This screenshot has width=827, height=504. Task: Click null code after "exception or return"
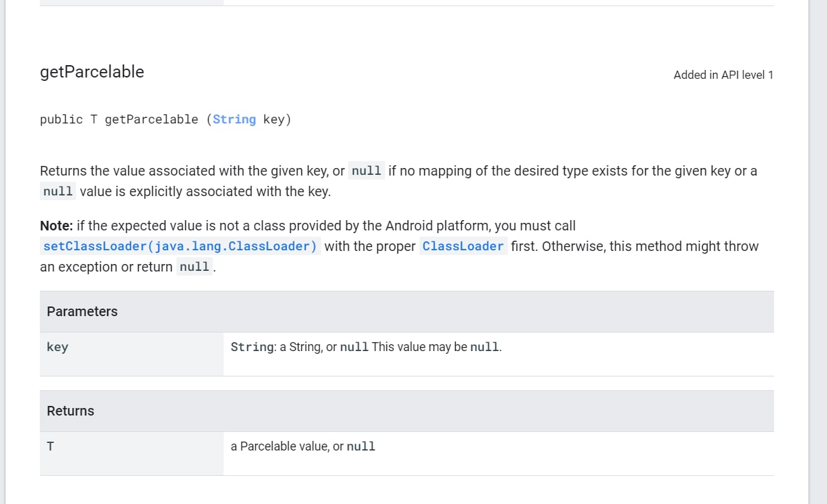click(x=194, y=267)
